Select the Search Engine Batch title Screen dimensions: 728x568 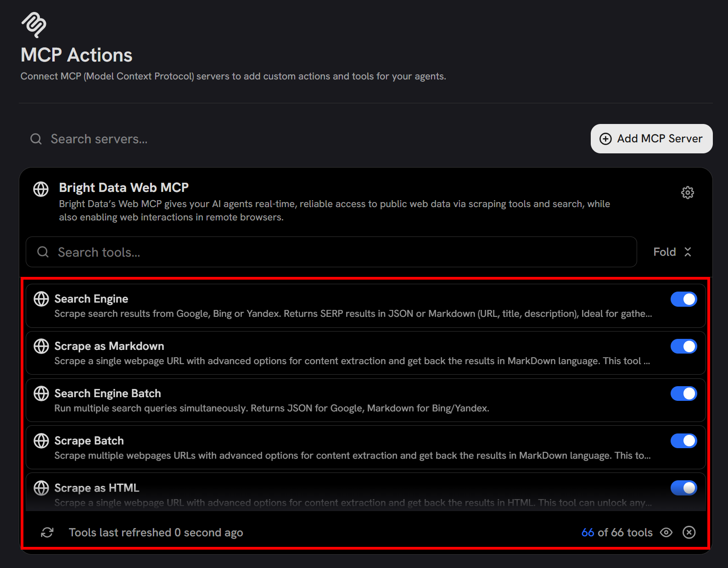coord(108,394)
